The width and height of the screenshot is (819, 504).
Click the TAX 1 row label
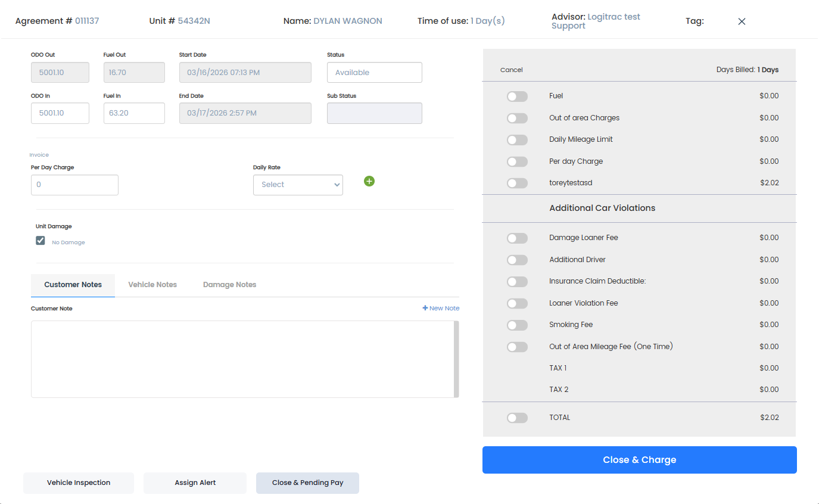tap(558, 368)
